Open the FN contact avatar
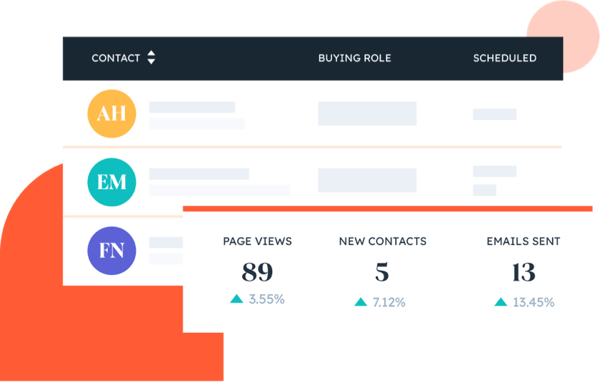The height and width of the screenshot is (382, 600). pyautogui.click(x=112, y=251)
